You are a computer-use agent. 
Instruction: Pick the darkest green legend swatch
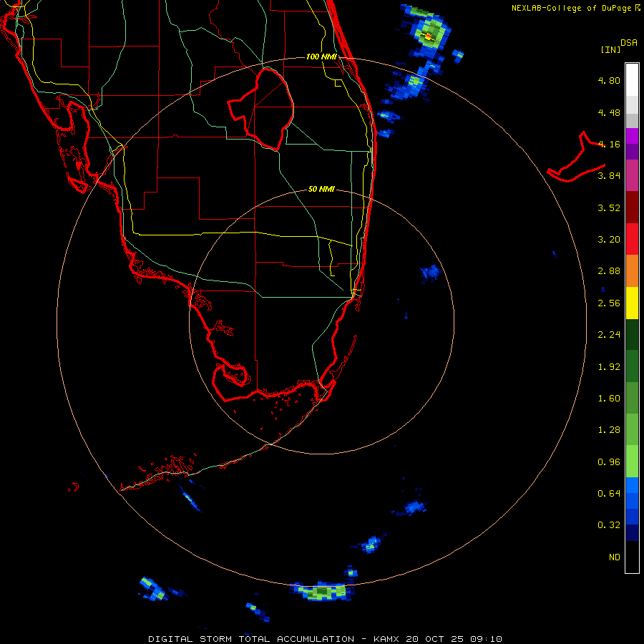[632, 335]
